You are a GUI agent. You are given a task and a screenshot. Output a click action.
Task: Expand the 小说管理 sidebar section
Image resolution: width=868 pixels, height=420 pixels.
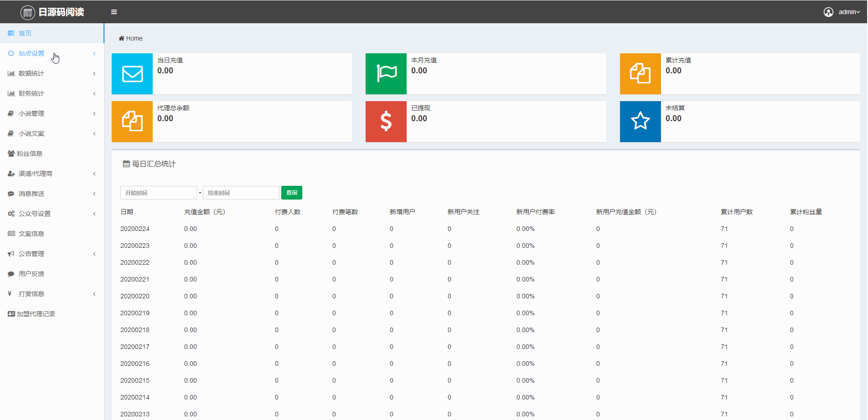31,113
